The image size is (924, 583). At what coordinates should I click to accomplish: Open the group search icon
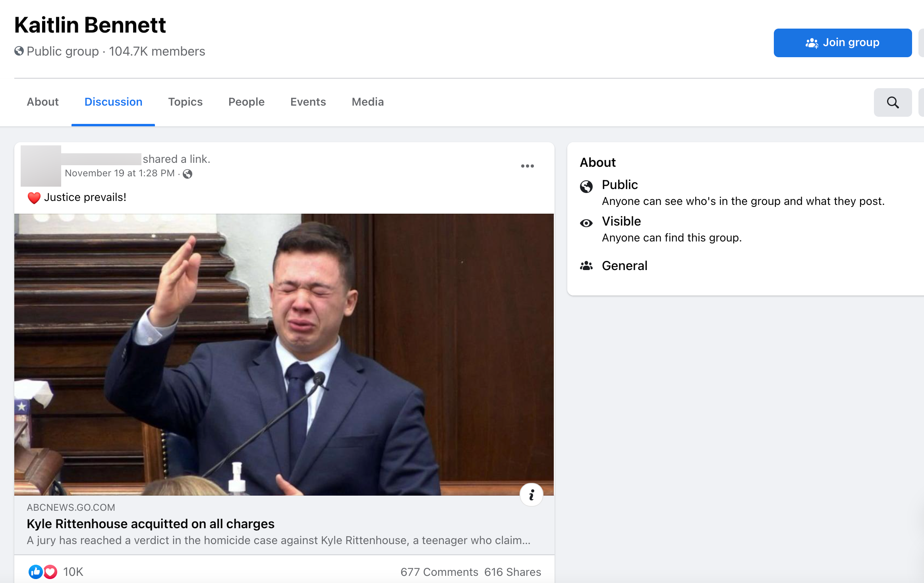pyautogui.click(x=893, y=102)
